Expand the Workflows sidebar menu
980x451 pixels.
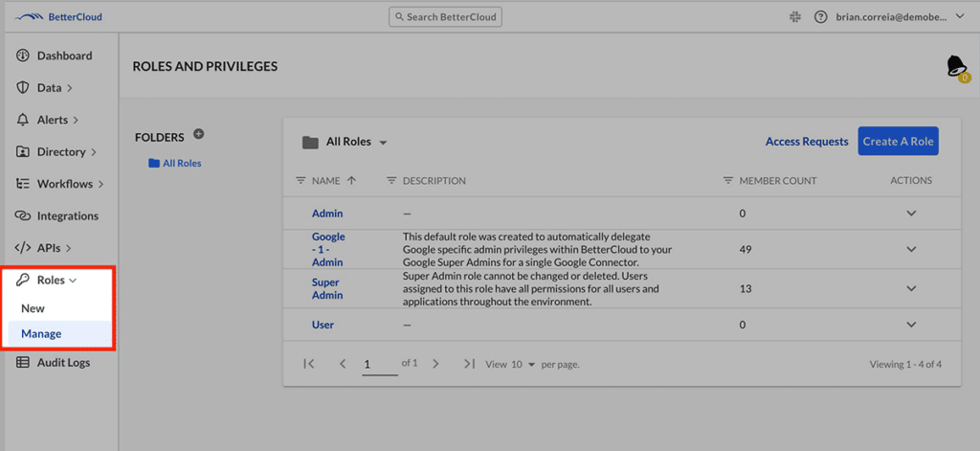(100, 184)
